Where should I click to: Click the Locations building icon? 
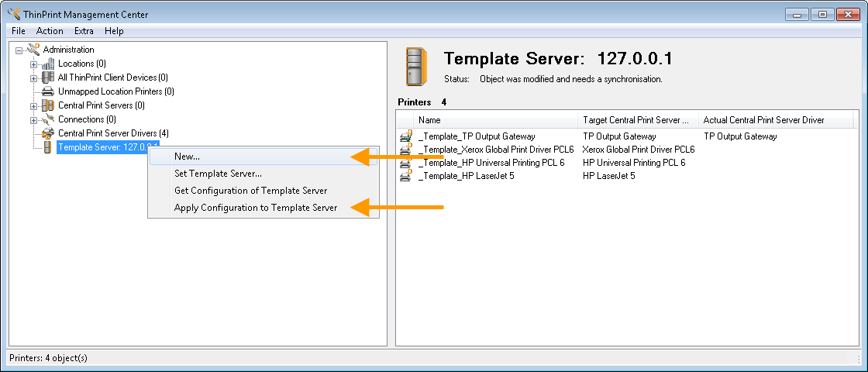click(49, 64)
